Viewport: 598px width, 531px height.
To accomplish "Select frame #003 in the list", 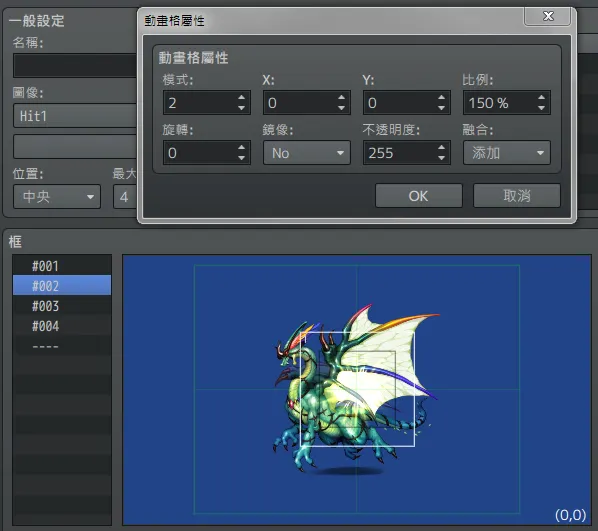I will click(x=62, y=306).
